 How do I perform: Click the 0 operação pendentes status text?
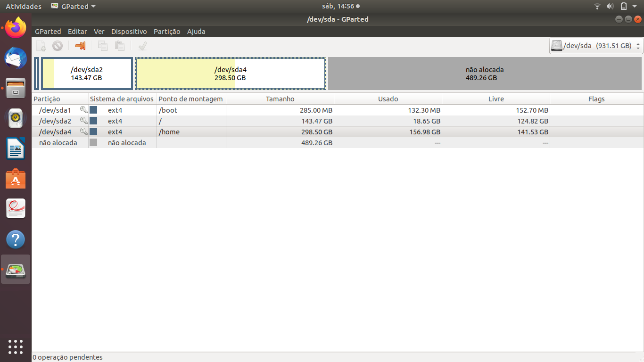pos(68,357)
